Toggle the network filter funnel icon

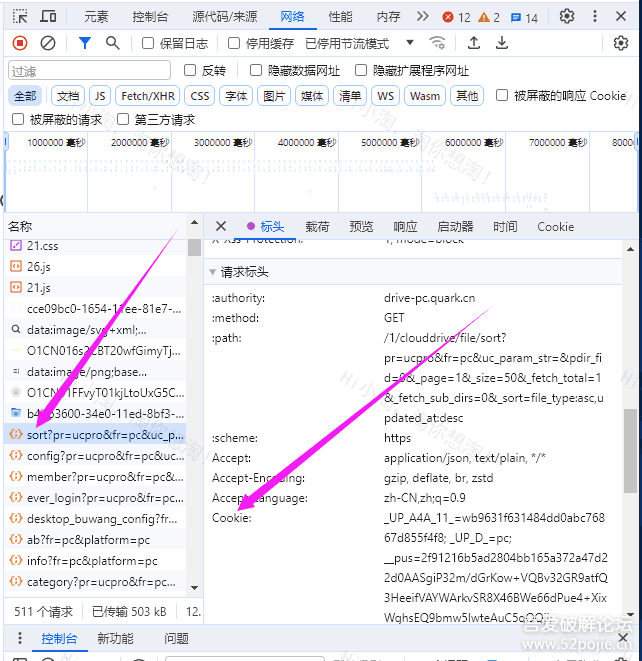85,43
